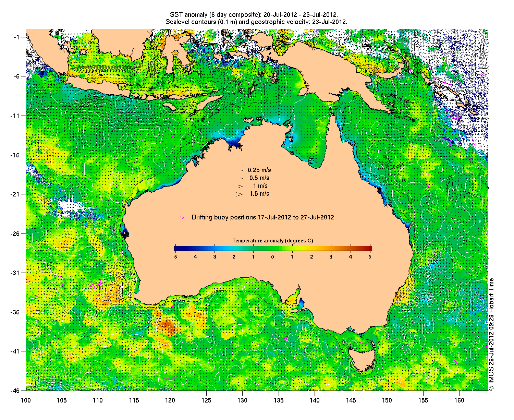
Task: Click longitude axis label '115'
Action: (134, 400)
